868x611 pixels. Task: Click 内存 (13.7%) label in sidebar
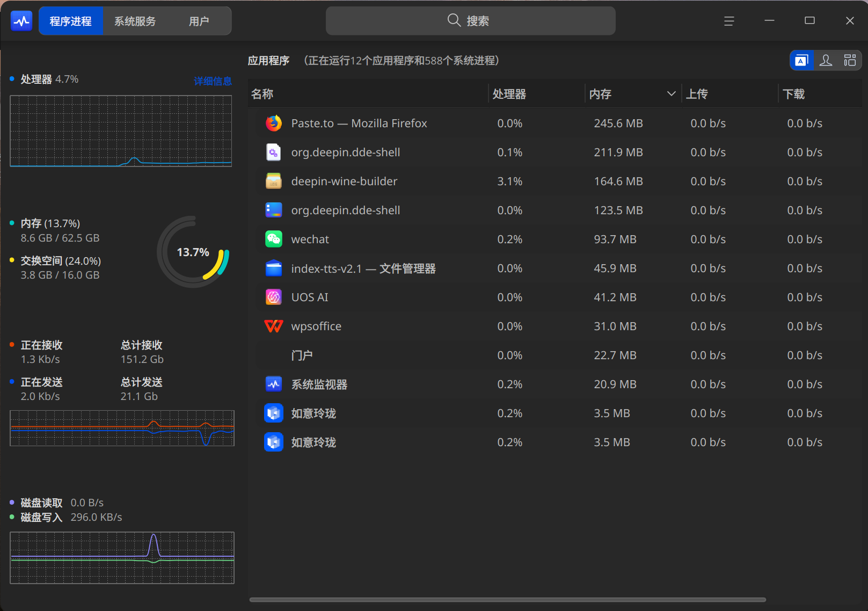50,223
